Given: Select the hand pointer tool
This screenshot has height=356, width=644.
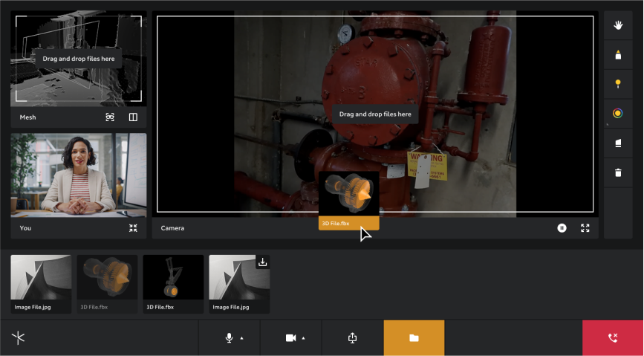Looking at the screenshot, I should coord(618,25).
